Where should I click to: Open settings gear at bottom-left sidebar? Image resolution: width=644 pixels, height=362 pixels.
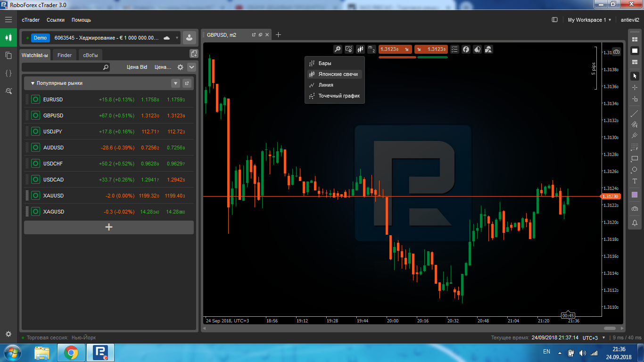[8, 334]
